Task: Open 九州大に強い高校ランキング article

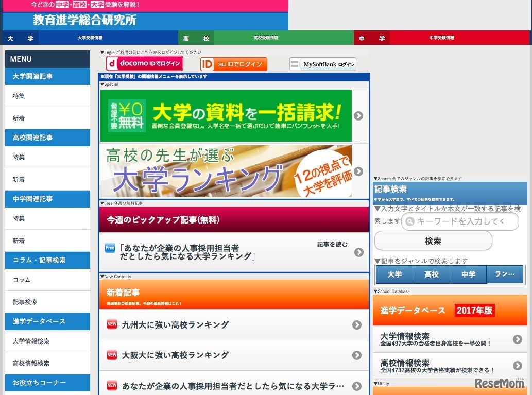Action: pos(234,325)
